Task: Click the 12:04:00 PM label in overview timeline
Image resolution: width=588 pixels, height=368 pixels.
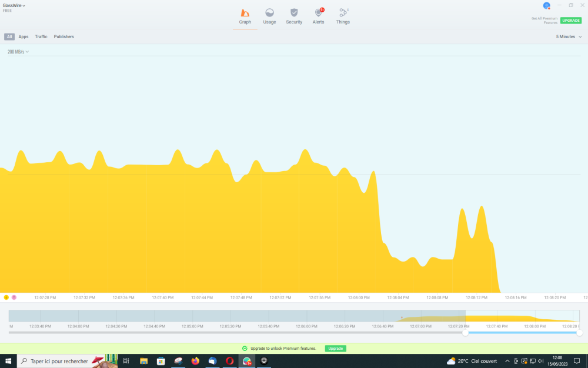Action: pyautogui.click(x=78, y=326)
